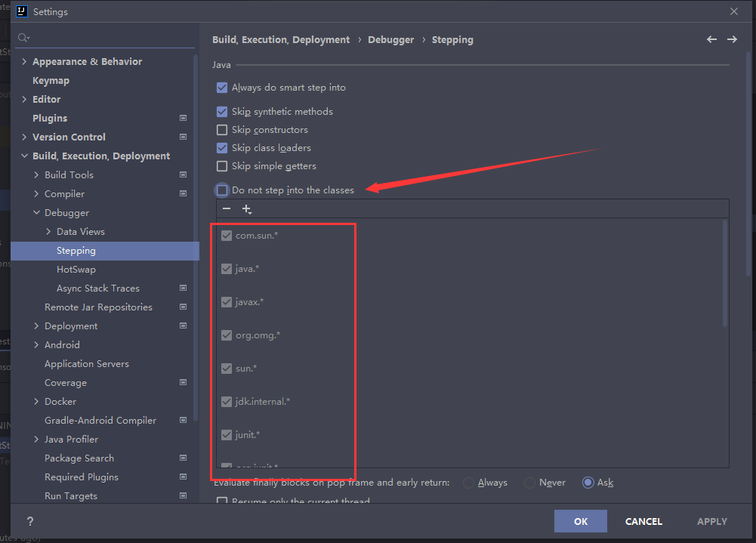This screenshot has height=543, width=756.
Task: Click the back navigation arrow
Action: point(711,39)
